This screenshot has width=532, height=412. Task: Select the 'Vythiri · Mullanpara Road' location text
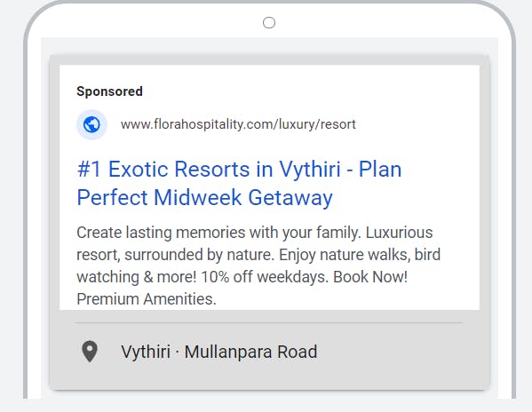pos(219,352)
